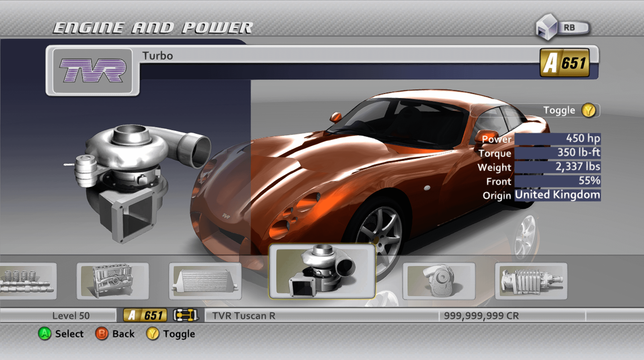Click the Engine and Power title
The image size is (644, 360).
tap(153, 28)
